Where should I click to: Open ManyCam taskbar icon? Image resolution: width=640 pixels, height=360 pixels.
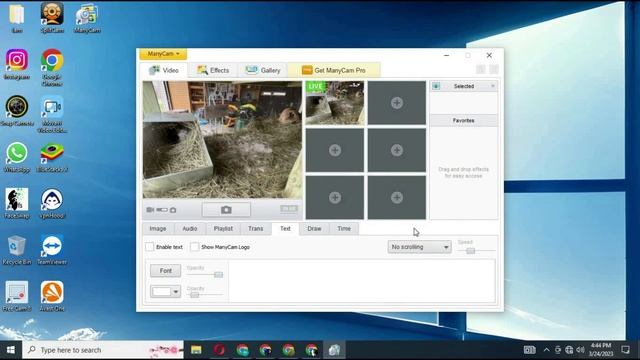pos(334,350)
